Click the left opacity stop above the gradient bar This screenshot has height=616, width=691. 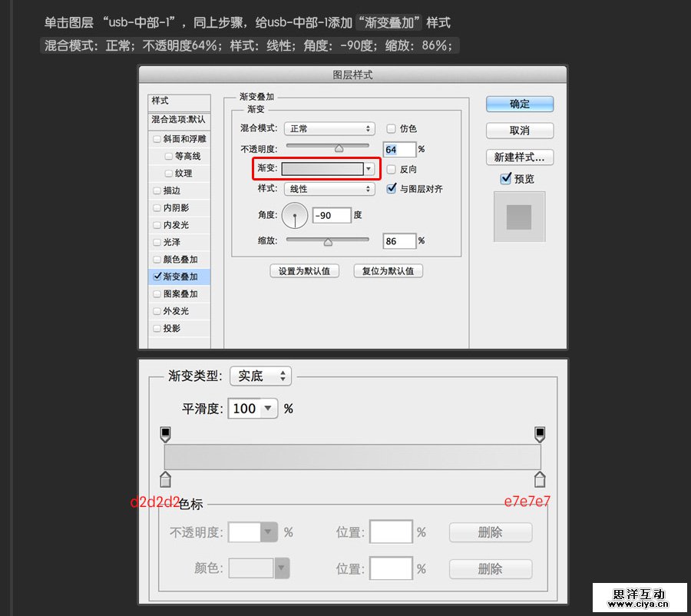166,432
